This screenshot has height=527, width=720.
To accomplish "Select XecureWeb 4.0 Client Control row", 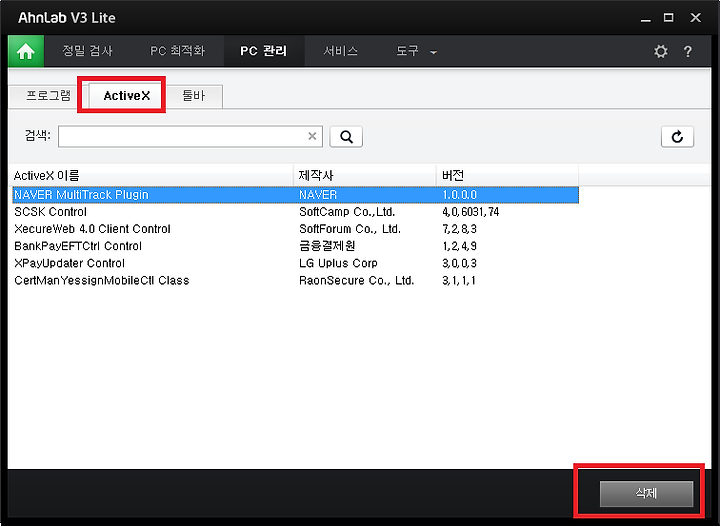I will click(295, 229).
